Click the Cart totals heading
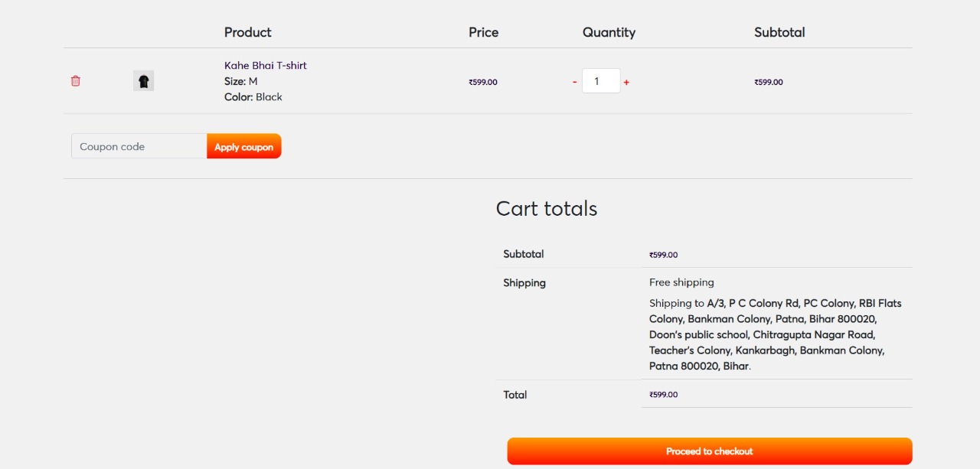 (546, 209)
